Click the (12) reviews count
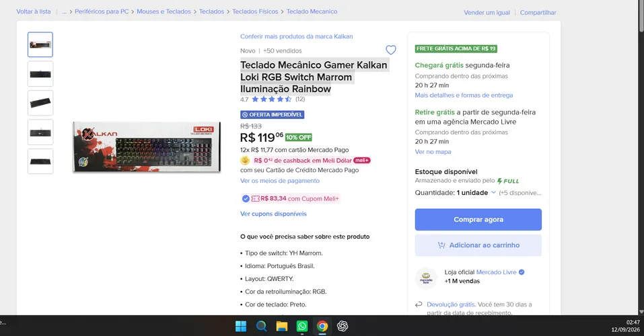The height and width of the screenshot is (336, 644). pos(300,99)
